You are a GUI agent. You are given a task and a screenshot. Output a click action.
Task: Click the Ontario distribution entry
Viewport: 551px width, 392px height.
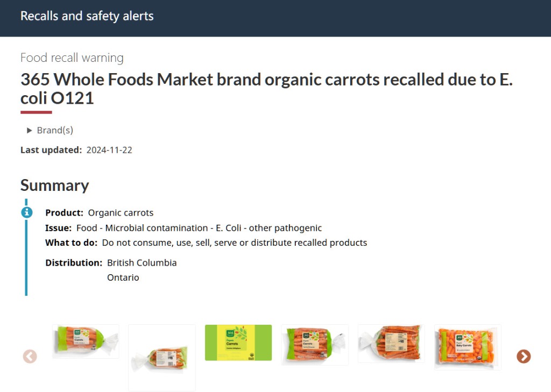123,277
